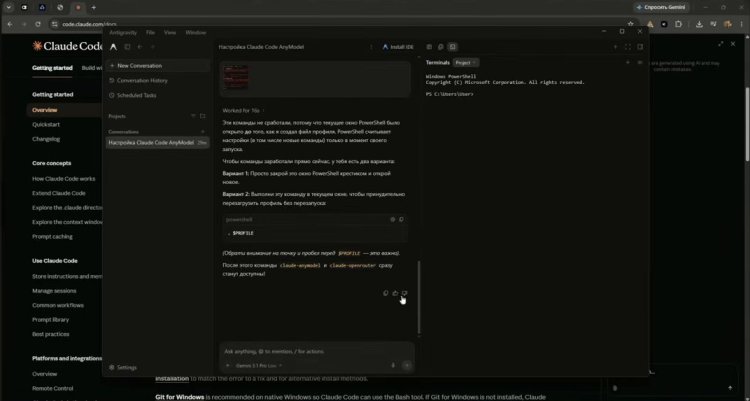Copy the powershell code block
This screenshot has width=750, height=401.
pyautogui.click(x=401, y=220)
